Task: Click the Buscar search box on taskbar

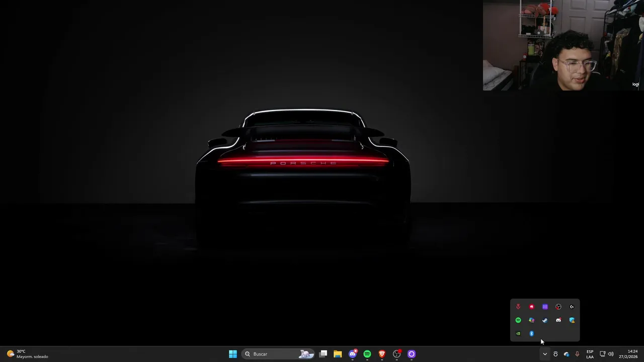Action: pos(278,354)
